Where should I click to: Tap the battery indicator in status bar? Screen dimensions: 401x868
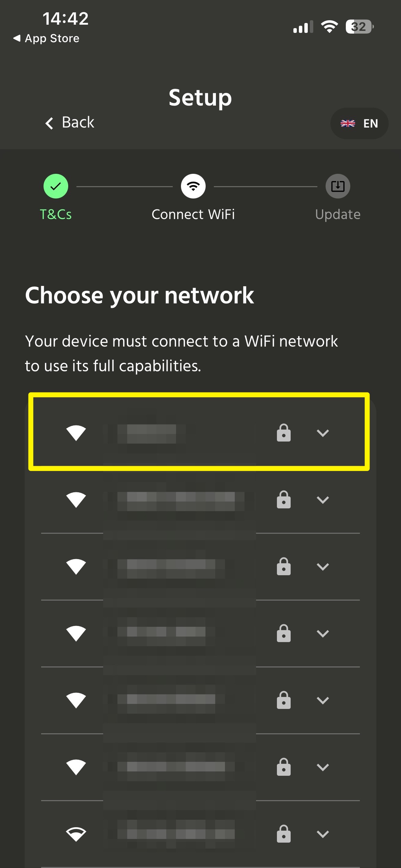[360, 26]
